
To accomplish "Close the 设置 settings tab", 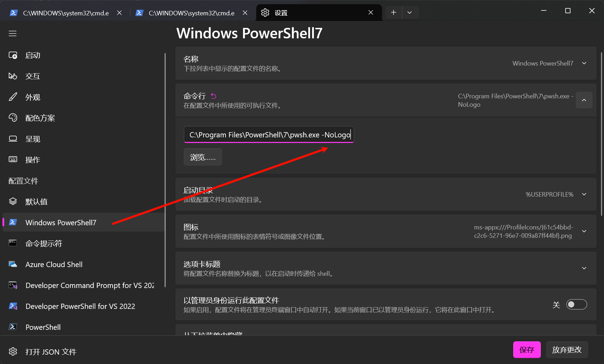I will click(371, 13).
